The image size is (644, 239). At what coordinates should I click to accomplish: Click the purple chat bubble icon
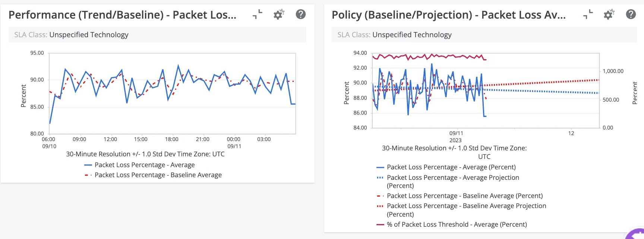pos(636,235)
